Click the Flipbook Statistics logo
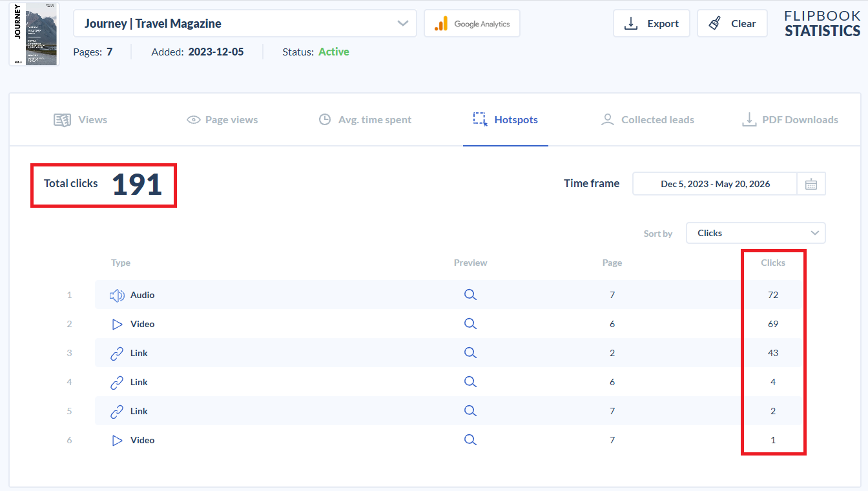Viewport: 868px width, 491px height. tap(822, 24)
